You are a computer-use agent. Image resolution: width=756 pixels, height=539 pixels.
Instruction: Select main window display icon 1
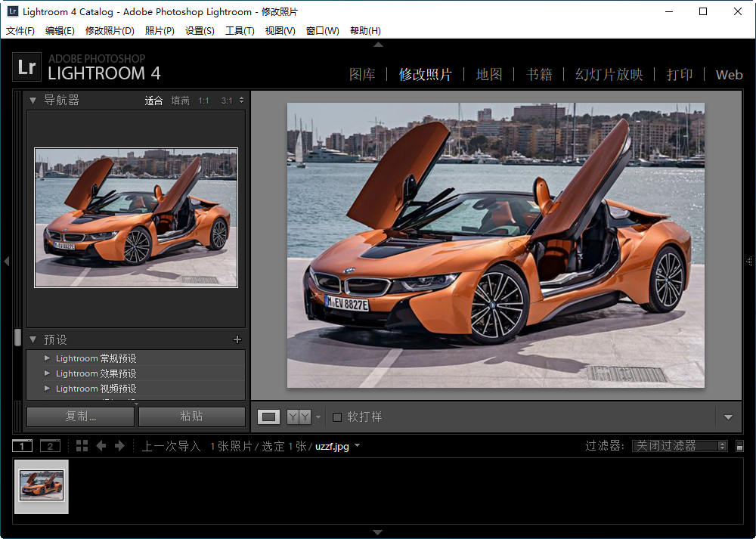(22, 446)
